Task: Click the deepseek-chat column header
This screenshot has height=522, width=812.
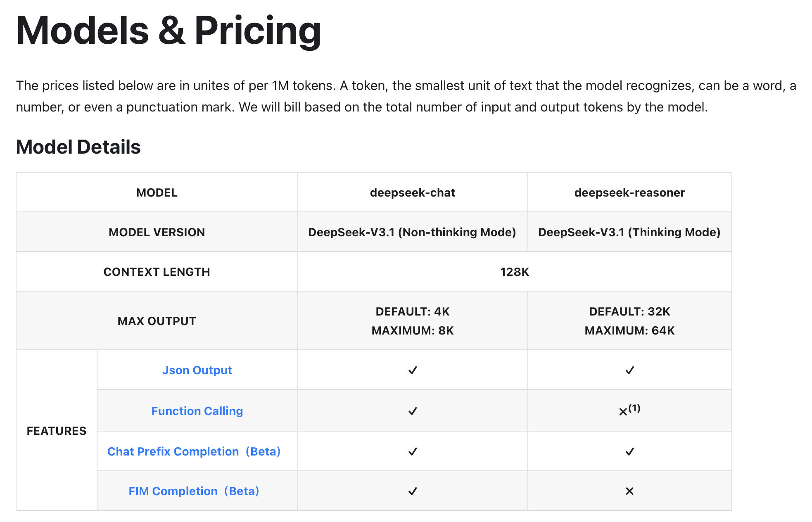Action: click(413, 192)
